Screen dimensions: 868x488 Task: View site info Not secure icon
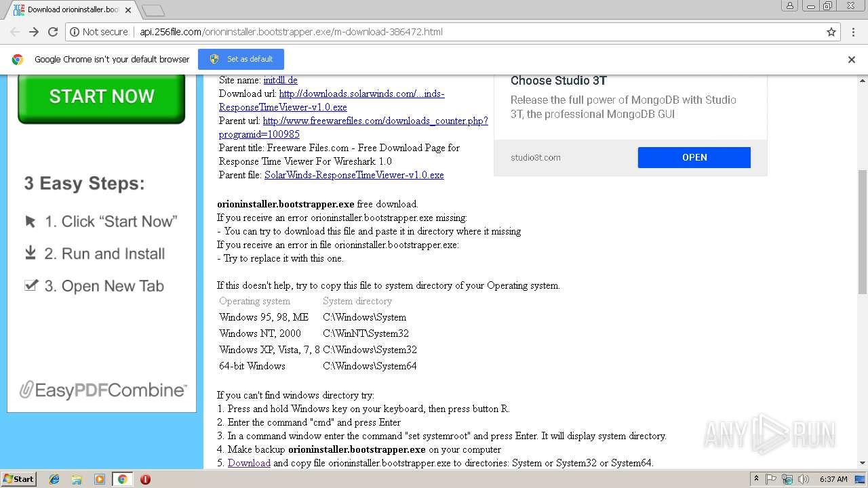[x=99, y=32]
